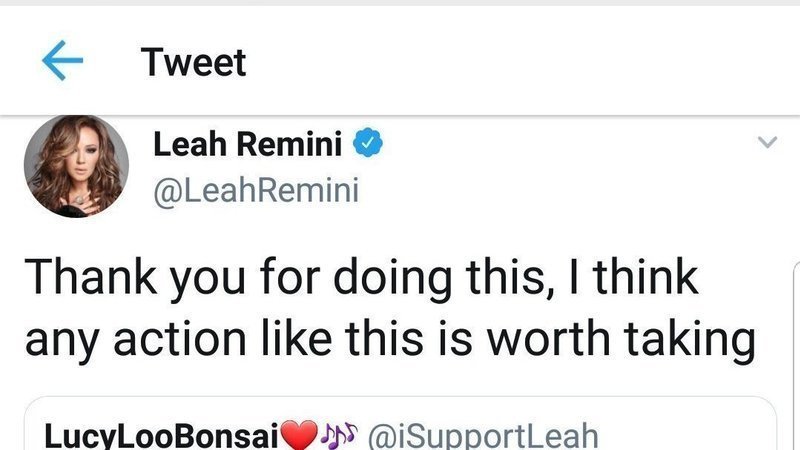This screenshot has width=800, height=450.
Task: Click the "Tweet" header title
Action: coord(193,62)
